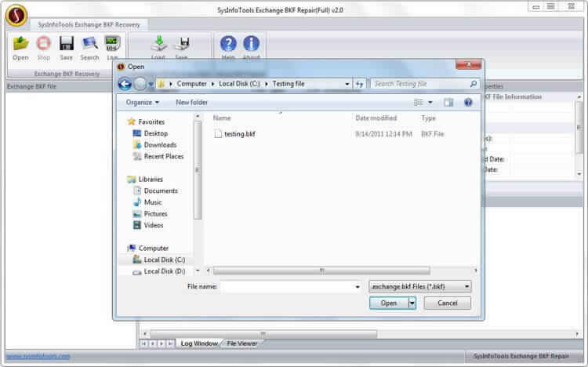Viewport: 588px width, 367px height.
Task: Click Computer in the address breadcrumb
Action: [191, 84]
